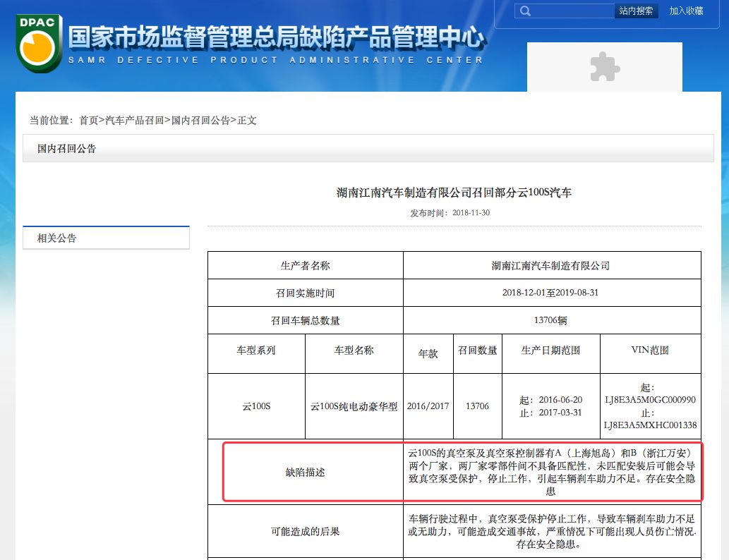This screenshot has width=729, height=560.
Task: Click the 可能造成的后果 row label
Action: coord(306,531)
